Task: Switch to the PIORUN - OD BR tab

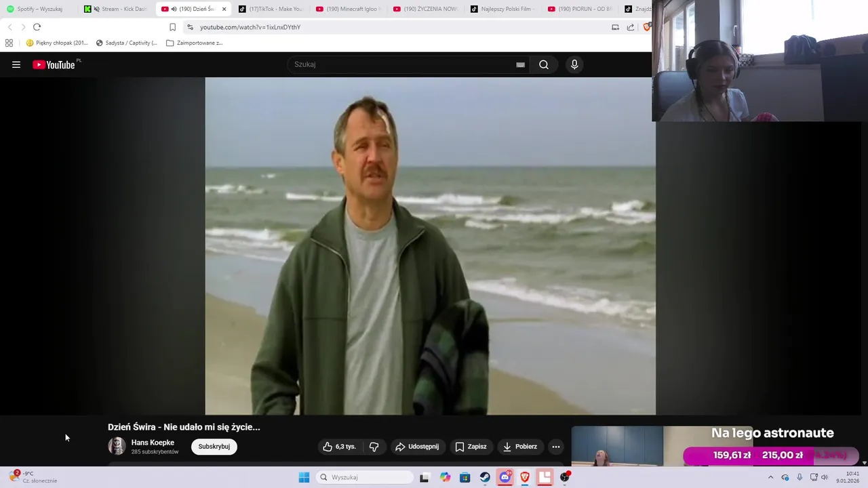Action: pos(580,9)
